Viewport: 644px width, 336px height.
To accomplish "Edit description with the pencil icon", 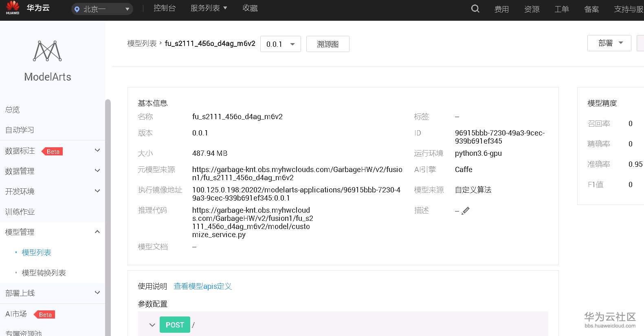I will [x=466, y=211].
